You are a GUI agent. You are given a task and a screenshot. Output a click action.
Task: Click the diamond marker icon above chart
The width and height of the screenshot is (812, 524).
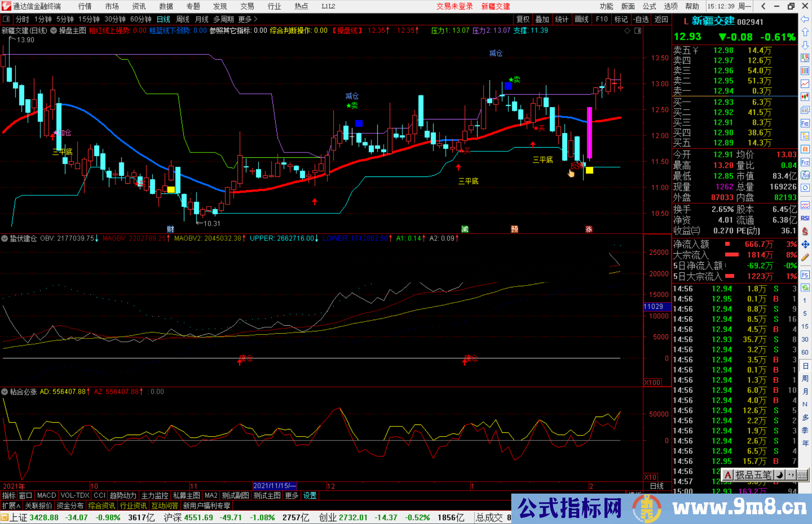(x=627, y=31)
